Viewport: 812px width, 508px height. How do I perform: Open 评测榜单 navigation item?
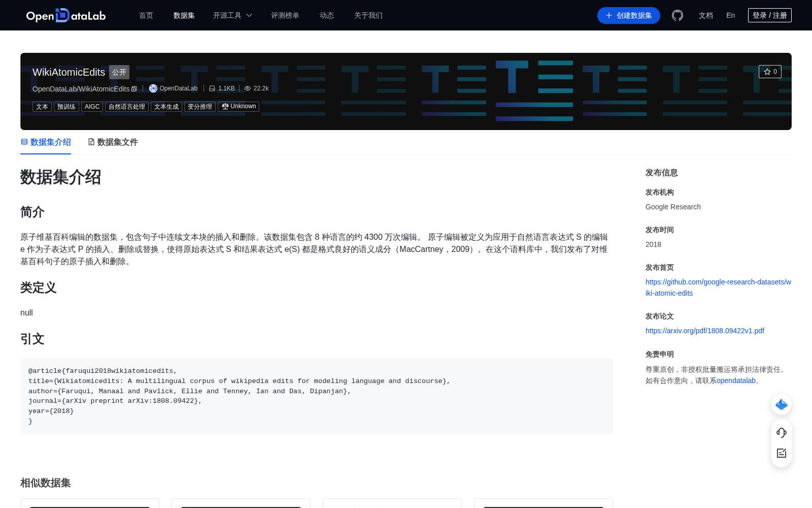pos(285,15)
